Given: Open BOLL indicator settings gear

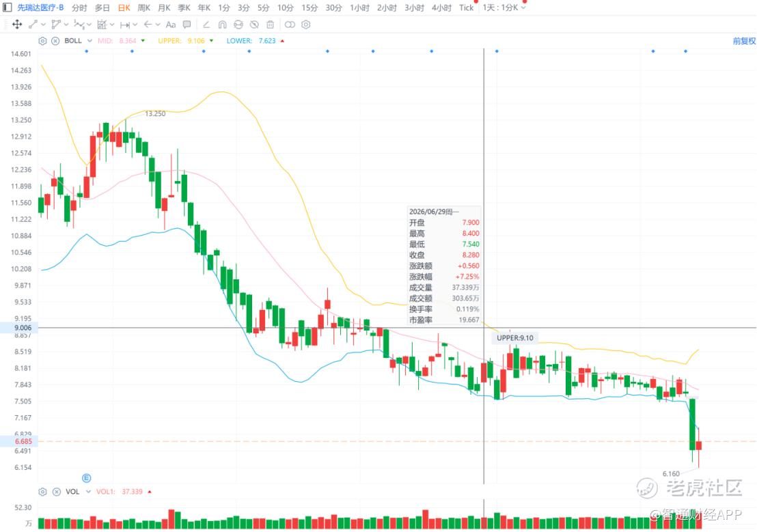Looking at the screenshot, I should (x=42, y=41).
